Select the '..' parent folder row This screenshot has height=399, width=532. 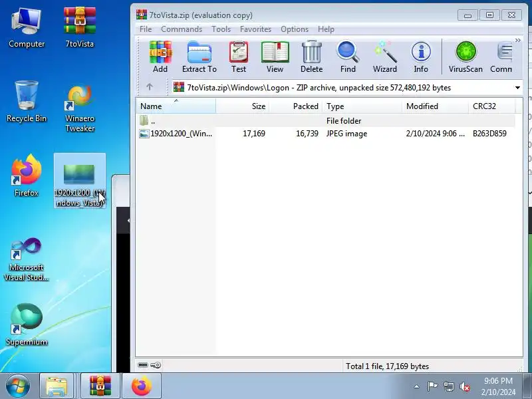[326, 121]
